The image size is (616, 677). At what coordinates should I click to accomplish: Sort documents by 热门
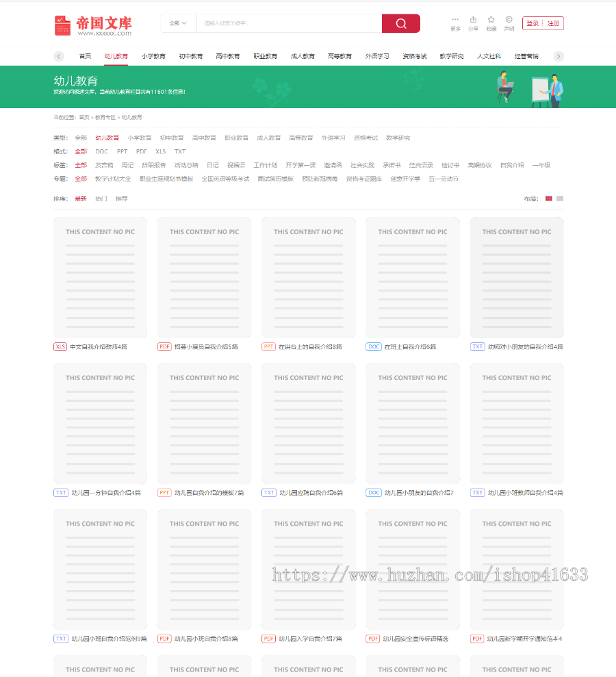click(x=101, y=199)
